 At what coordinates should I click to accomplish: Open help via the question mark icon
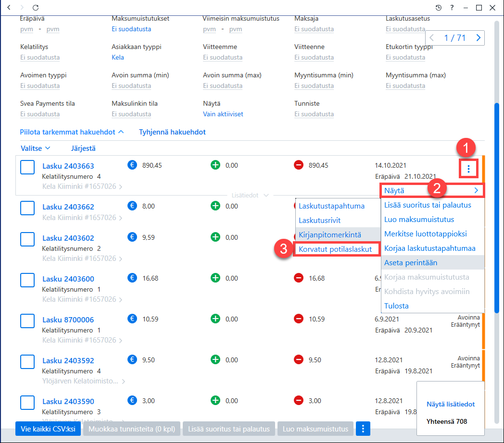tap(452, 7)
